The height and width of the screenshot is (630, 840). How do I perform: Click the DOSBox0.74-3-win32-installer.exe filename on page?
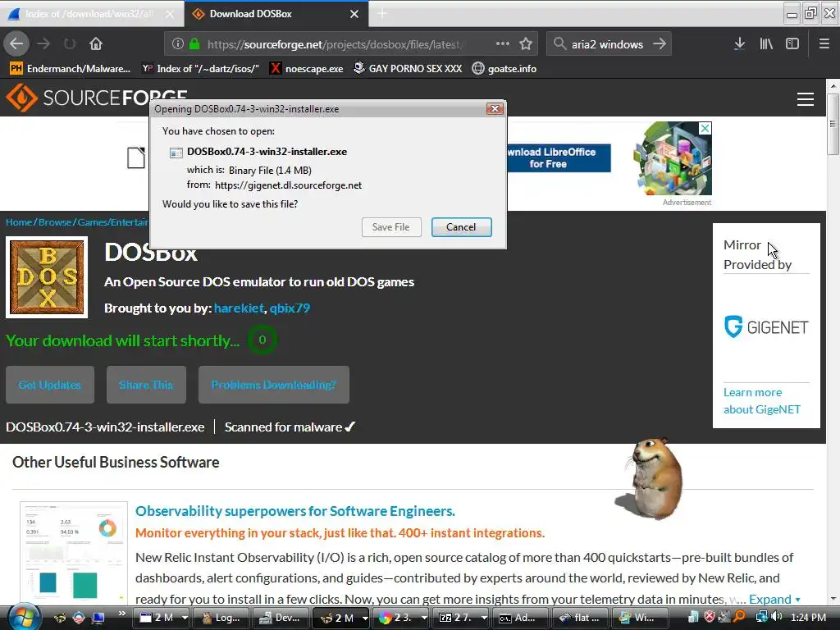click(105, 427)
